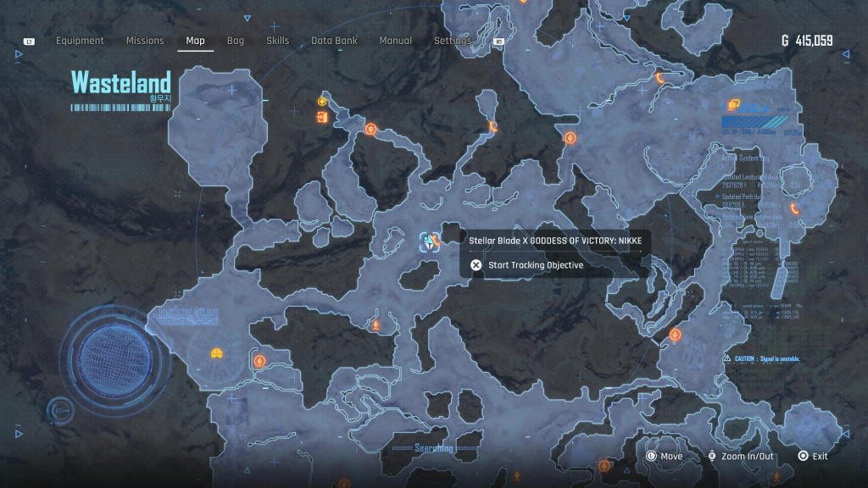Open the Settings tab
Image resolution: width=868 pixels, height=488 pixels.
(453, 41)
